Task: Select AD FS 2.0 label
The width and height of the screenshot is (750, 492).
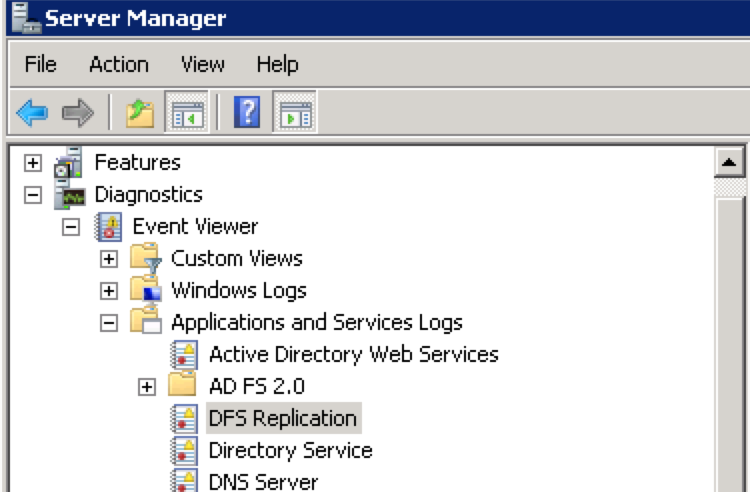Action: point(257,386)
